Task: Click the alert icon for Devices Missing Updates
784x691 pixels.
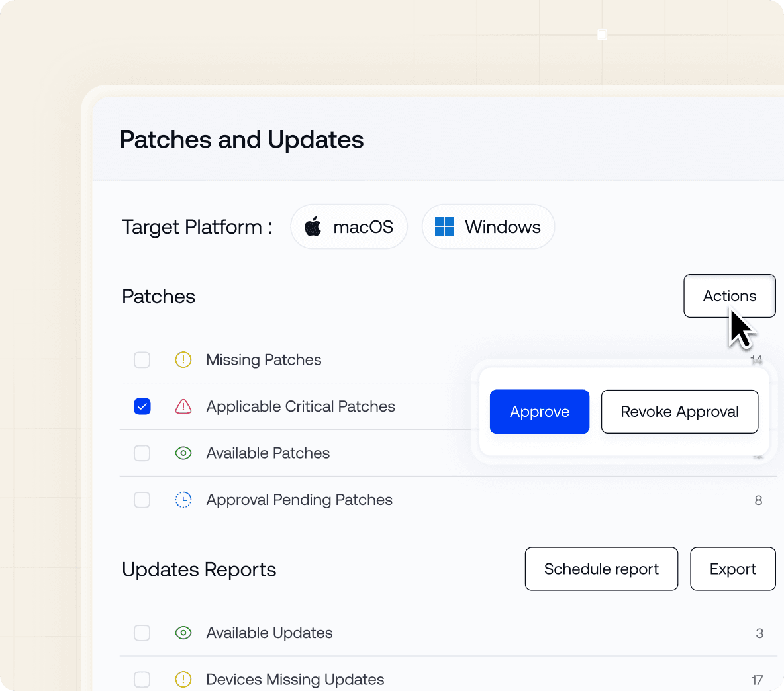Action: (183, 680)
